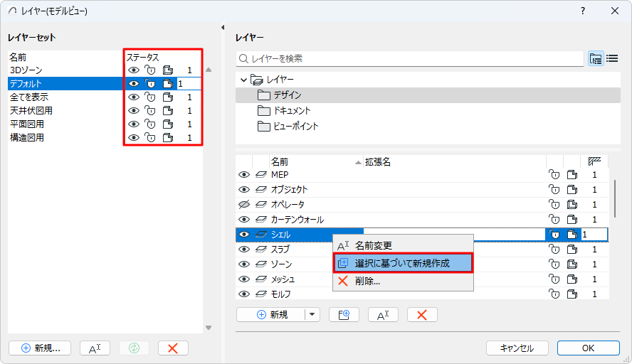
Task: Open dropdown arrow next to 新規 layer button
Action: [312, 315]
